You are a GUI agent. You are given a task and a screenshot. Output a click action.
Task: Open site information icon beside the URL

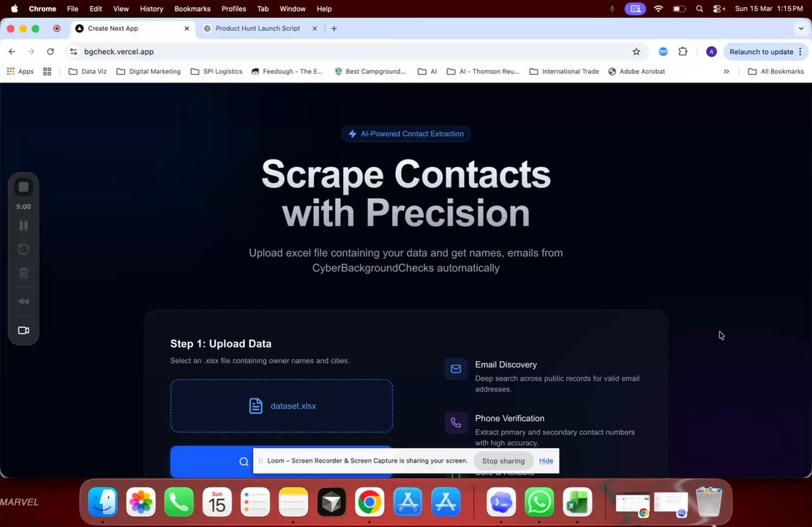click(x=74, y=51)
